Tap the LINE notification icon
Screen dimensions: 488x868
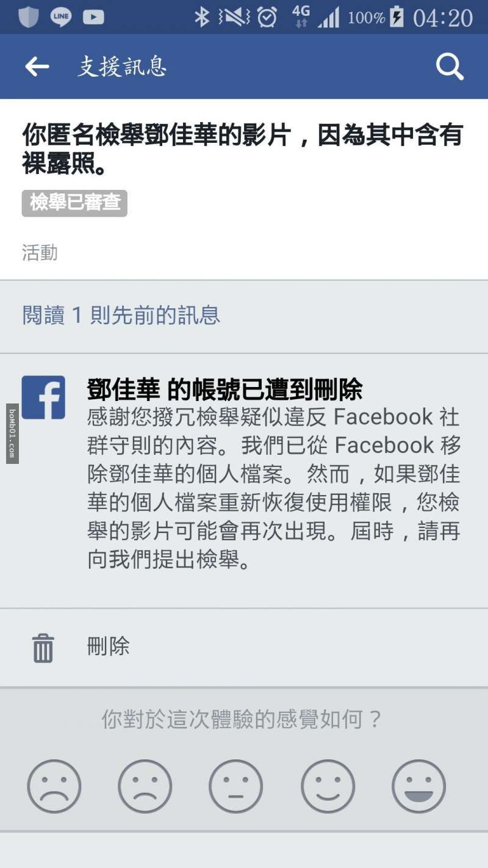(x=61, y=17)
